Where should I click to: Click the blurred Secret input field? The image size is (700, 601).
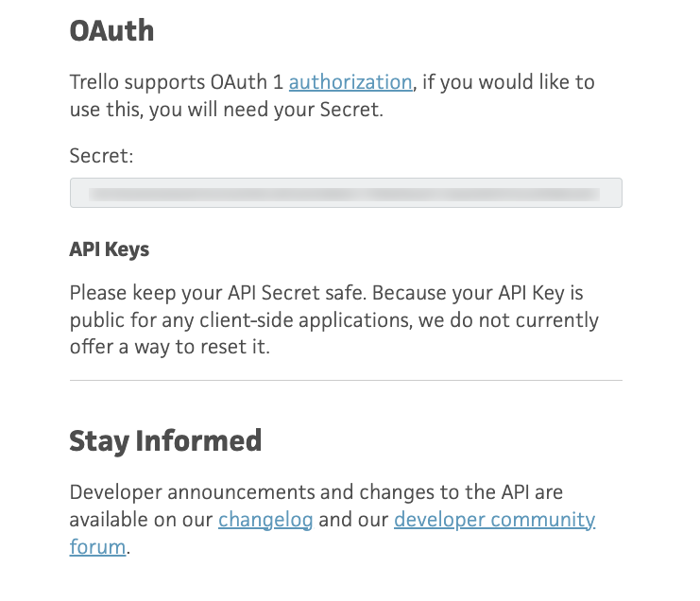pos(346,193)
